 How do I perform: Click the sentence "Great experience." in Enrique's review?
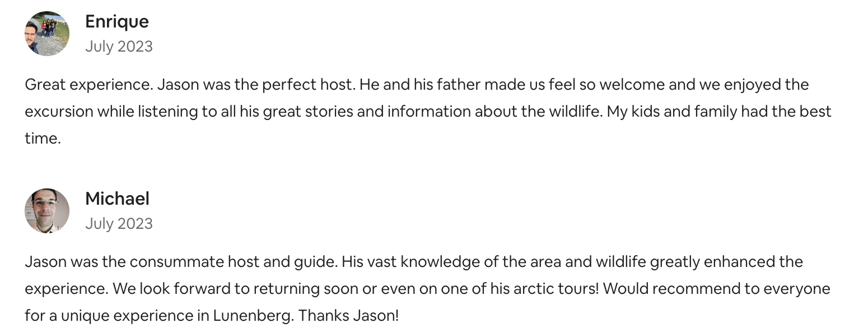88,85
